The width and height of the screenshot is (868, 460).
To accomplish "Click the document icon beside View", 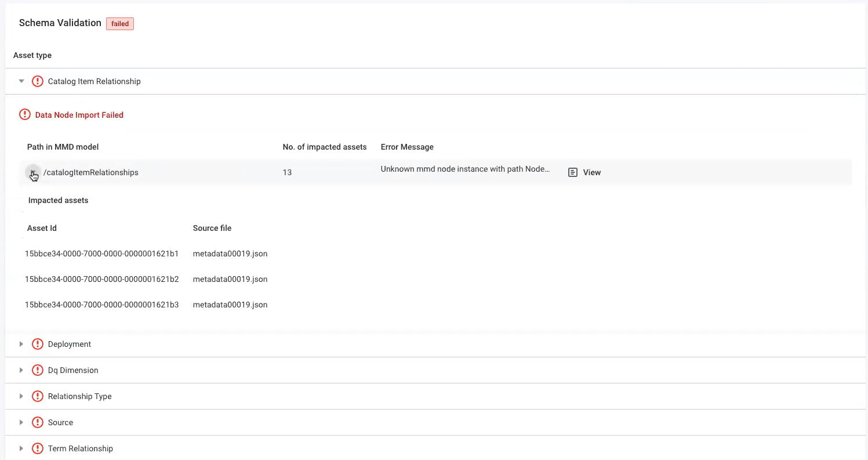I will (572, 172).
